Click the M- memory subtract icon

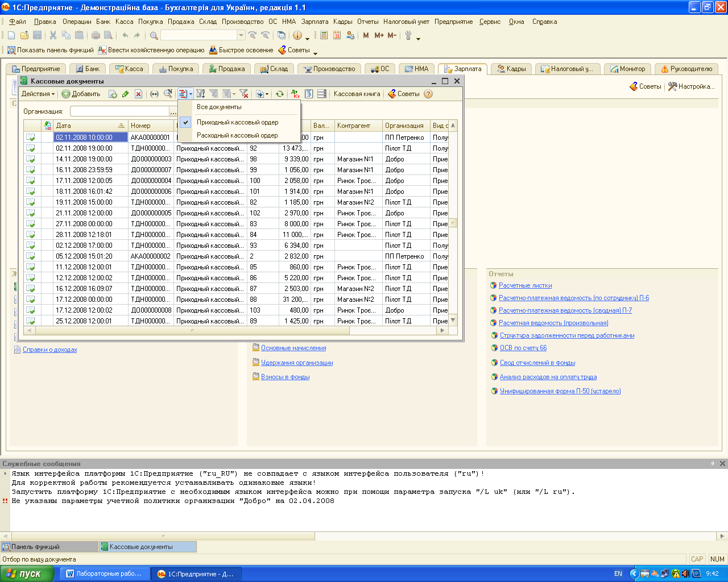[x=392, y=35]
